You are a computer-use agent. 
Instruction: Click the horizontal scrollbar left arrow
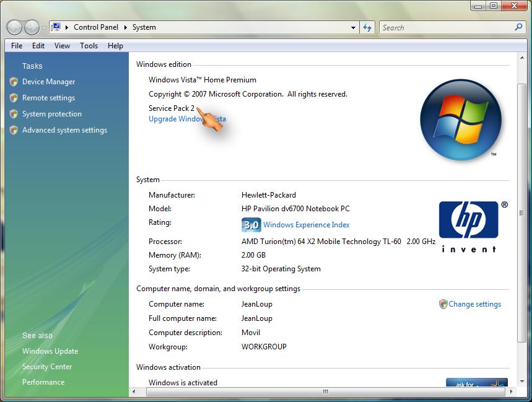134,391
